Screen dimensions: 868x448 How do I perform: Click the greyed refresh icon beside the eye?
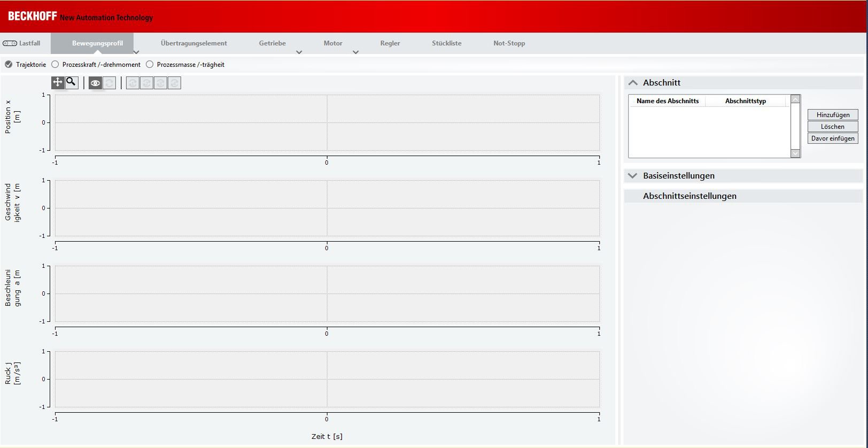109,83
